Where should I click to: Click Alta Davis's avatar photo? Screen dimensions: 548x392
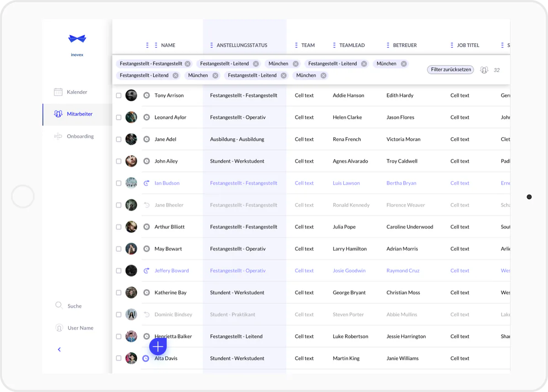click(132, 359)
